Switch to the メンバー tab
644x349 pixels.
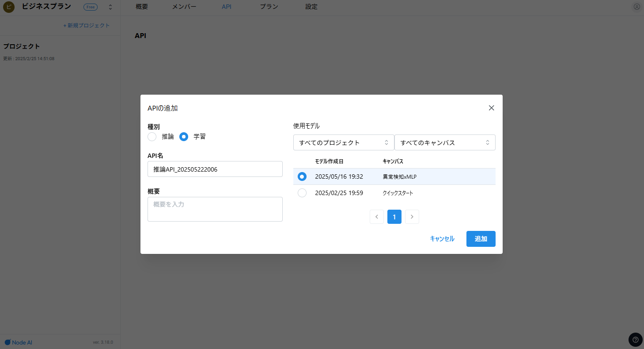(184, 7)
